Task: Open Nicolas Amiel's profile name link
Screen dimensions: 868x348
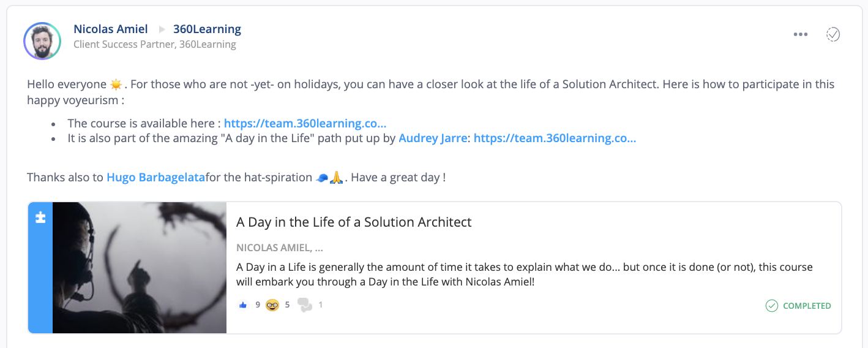Action: (111, 29)
